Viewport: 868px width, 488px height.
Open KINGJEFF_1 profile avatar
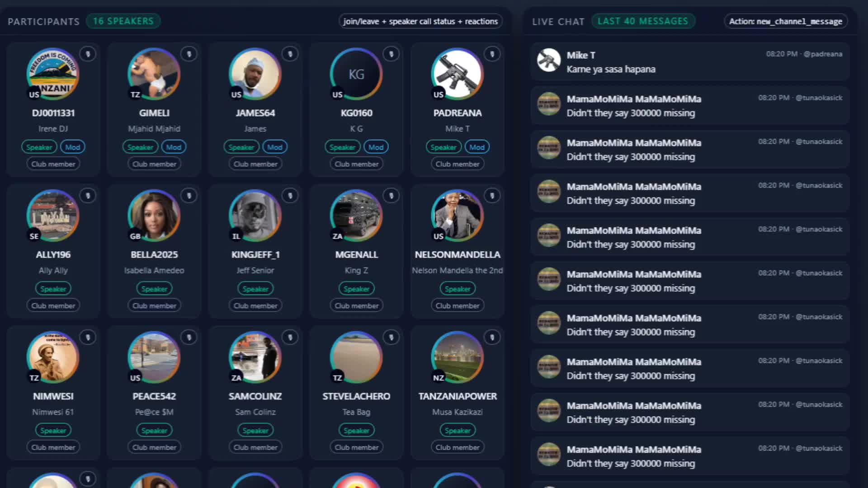point(255,216)
